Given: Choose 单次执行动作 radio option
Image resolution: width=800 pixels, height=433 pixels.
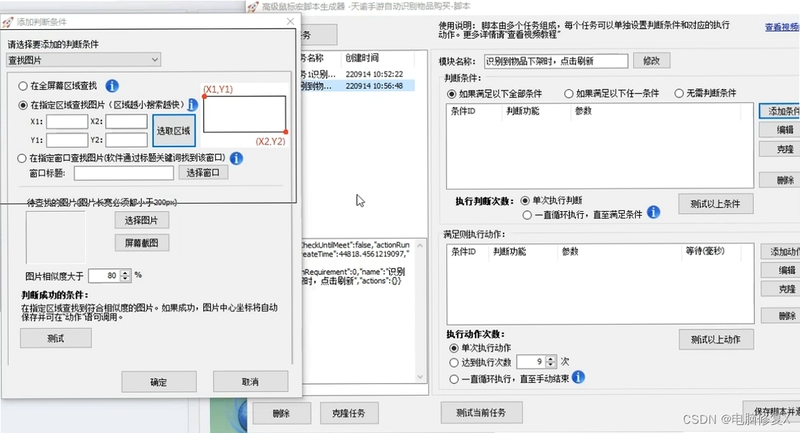Looking at the screenshot, I should pyautogui.click(x=454, y=348).
